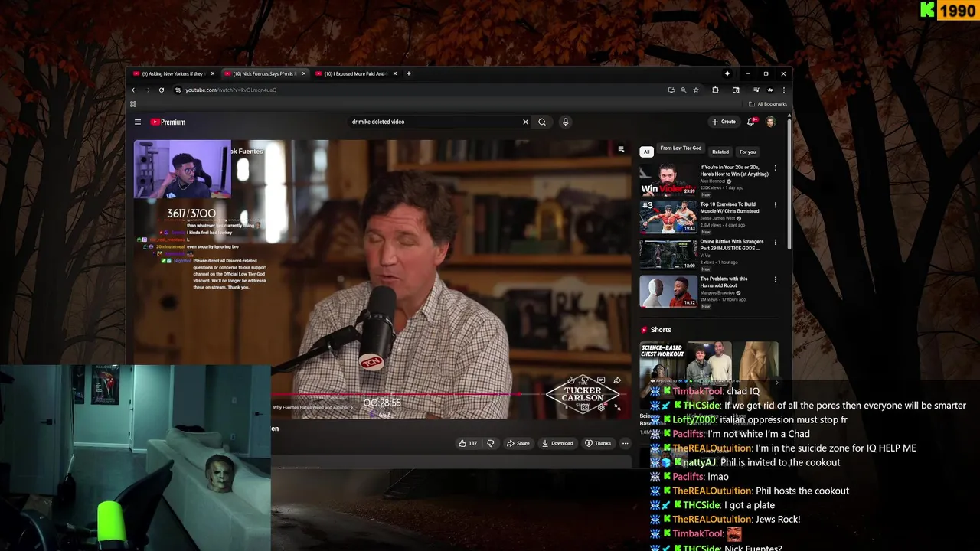Open options for Humanoid Robot video

(x=775, y=280)
